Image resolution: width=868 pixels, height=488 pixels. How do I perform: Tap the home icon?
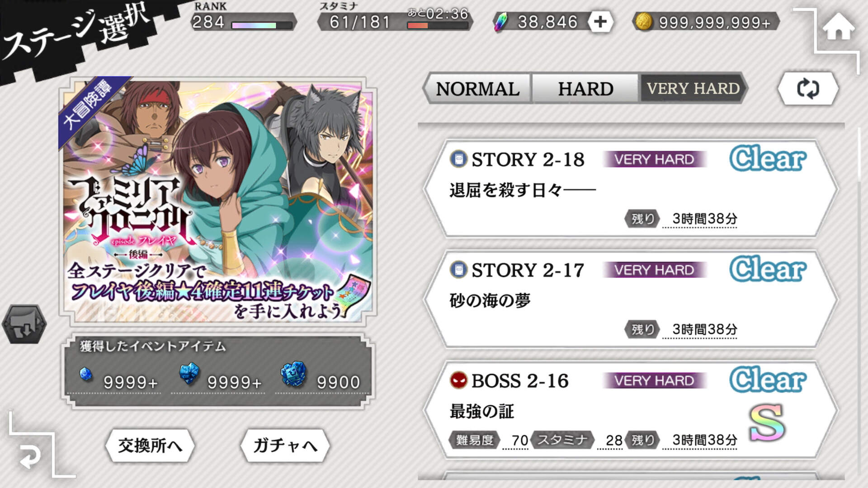(x=839, y=27)
